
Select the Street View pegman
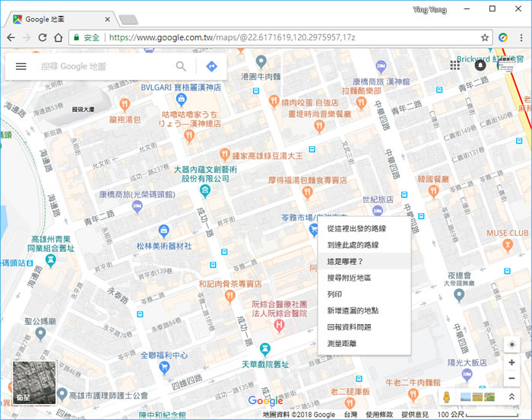(x=448, y=397)
